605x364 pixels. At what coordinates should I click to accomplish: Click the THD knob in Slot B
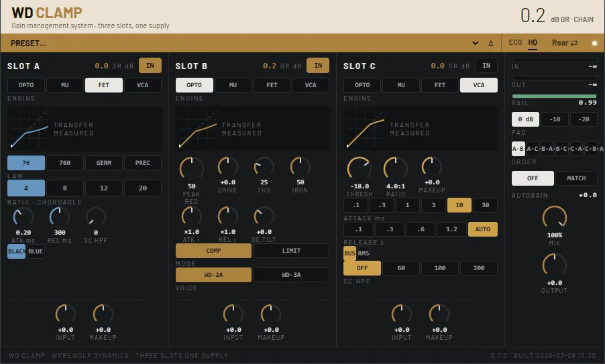coord(264,166)
